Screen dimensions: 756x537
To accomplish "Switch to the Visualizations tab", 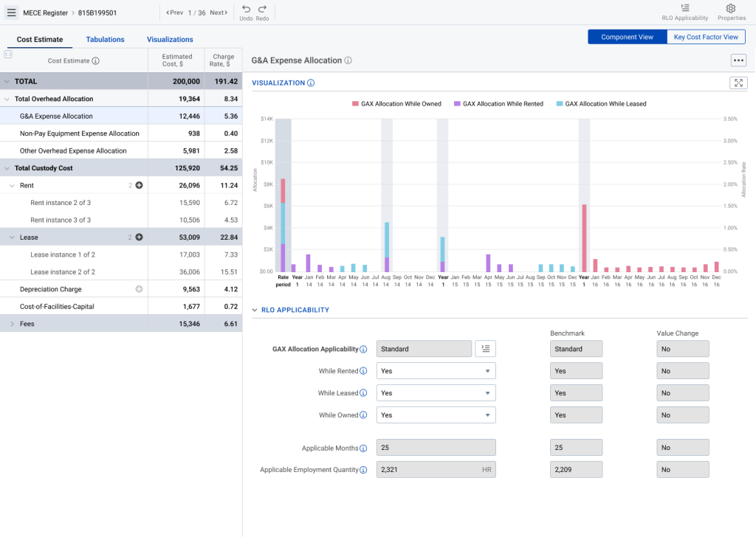I will tap(169, 39).
